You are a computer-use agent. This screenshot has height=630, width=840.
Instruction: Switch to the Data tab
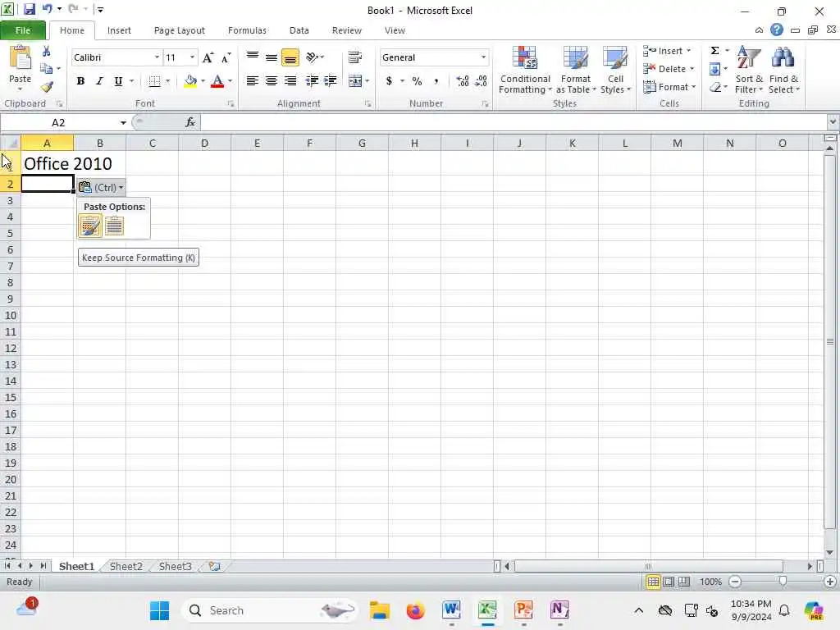tap(299, 30)
